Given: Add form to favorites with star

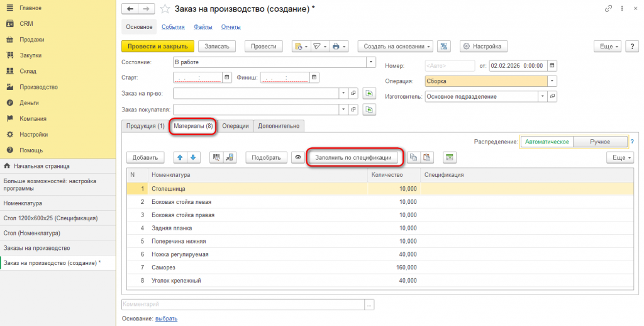Looking at the screenshot, I should 165,9.
